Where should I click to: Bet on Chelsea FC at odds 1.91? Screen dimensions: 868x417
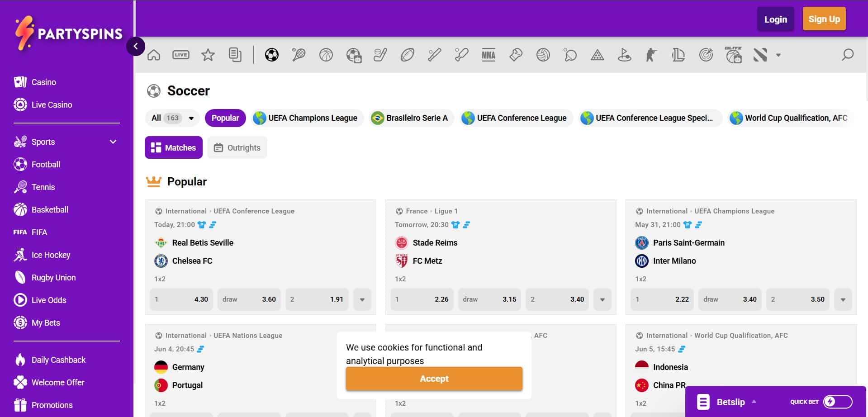(317, 299)
